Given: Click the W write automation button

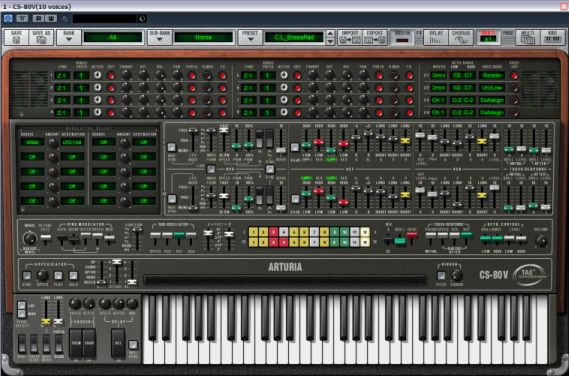Looking at the screenshot, I should click(50, 18).
